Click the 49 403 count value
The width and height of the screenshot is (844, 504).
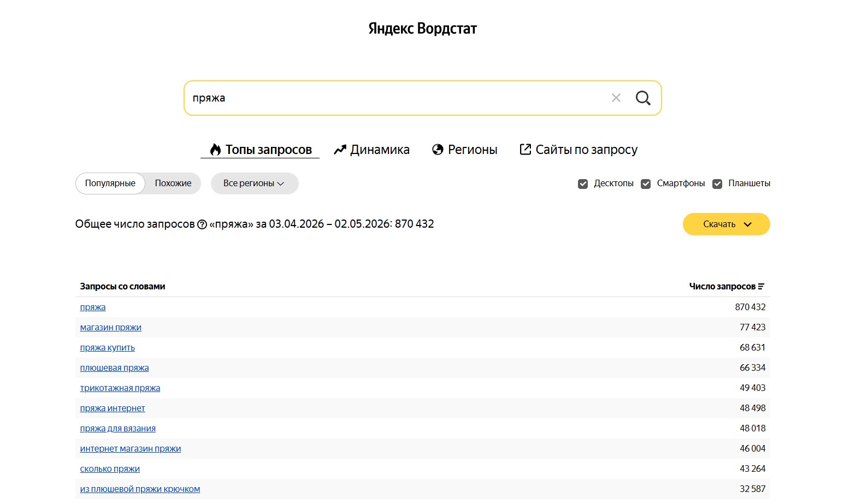753,388
